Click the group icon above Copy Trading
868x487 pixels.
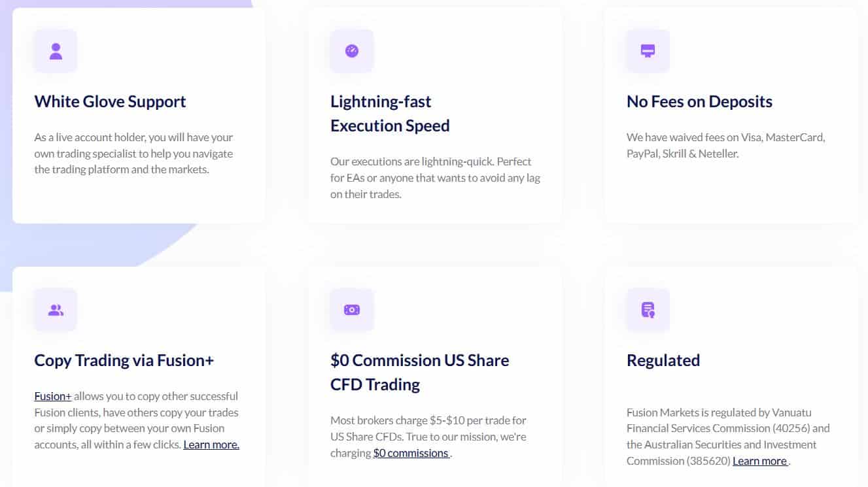[56, 310]
